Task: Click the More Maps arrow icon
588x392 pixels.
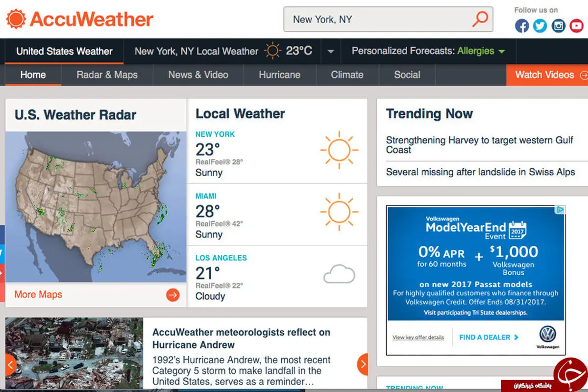Action: pyautogui.click(x=172, y=295)
